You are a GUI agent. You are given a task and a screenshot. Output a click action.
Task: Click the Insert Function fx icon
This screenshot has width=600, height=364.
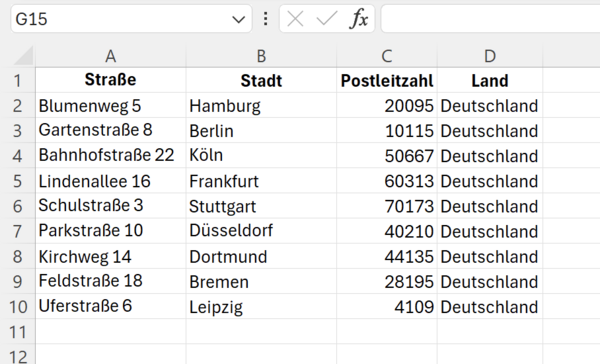pyautogui.click(x=359, y=18)
